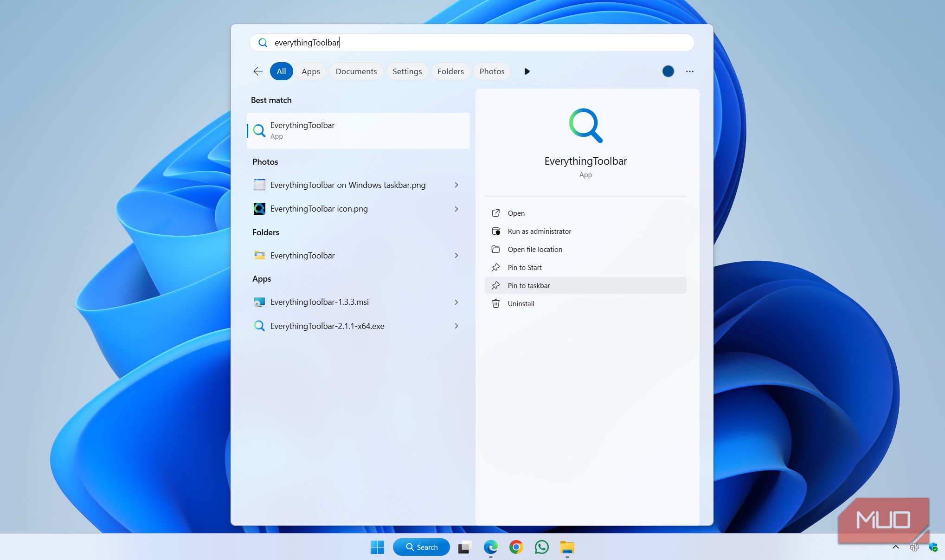Viewport: 945px width, 560px height.
Task: Open Microsoft Edge from the taskbar
Action: [x=490, y=547]
